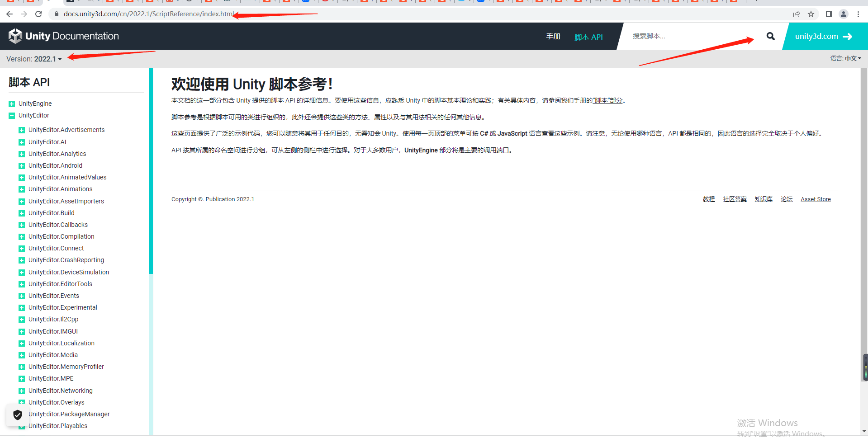Expand UnityEditor.Build plus icon
Screen dimensions: 868x438
click(21, 213)
